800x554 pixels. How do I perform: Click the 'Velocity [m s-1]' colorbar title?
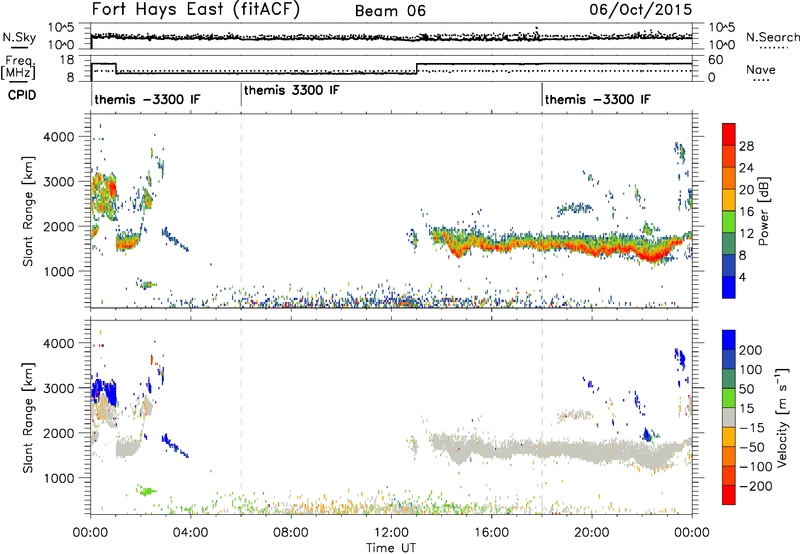tap(783, 417)
